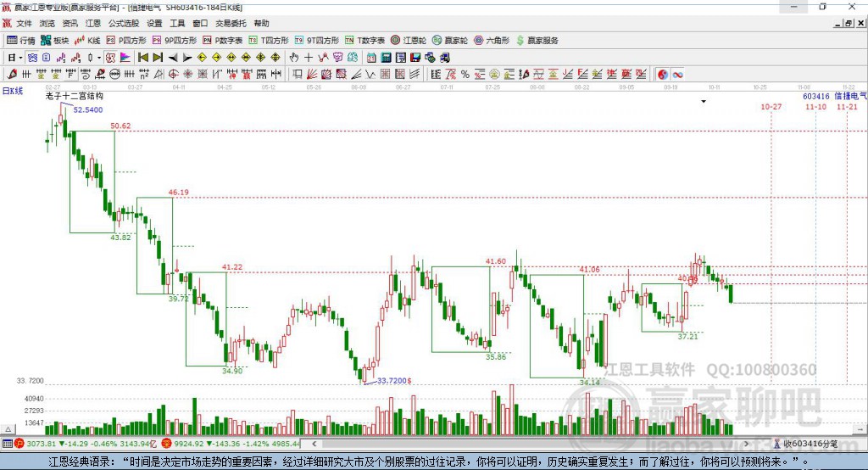This screenshot has height=470, width=868.
Task: Click the K线 toolbar button
Action: click(x=87, y=41)
